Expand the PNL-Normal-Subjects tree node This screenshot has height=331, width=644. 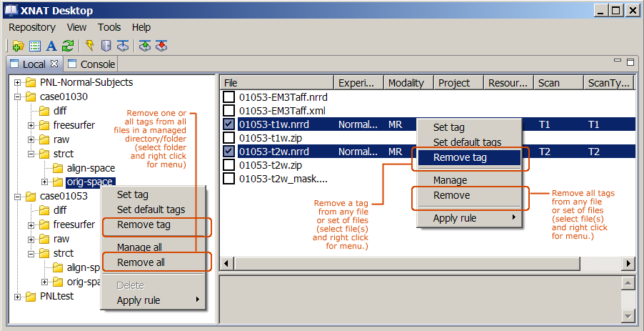pos(17,82)
